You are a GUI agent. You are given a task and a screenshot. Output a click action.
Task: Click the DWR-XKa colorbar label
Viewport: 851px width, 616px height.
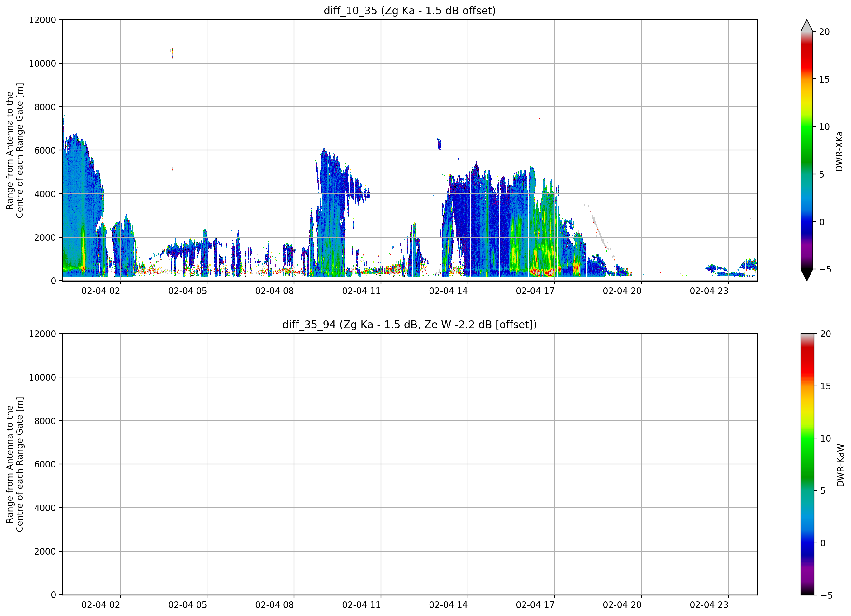[839, 151]
